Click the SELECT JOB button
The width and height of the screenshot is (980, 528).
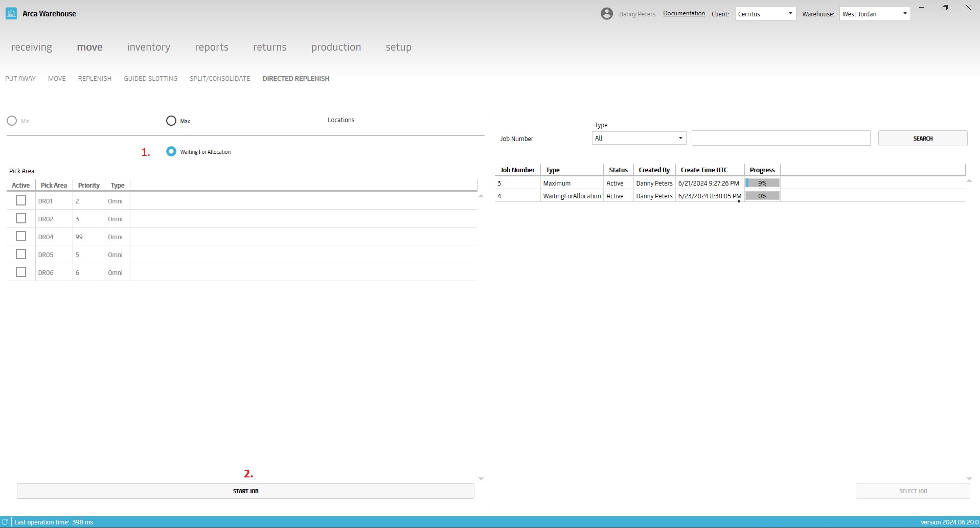tap(913, 491)
